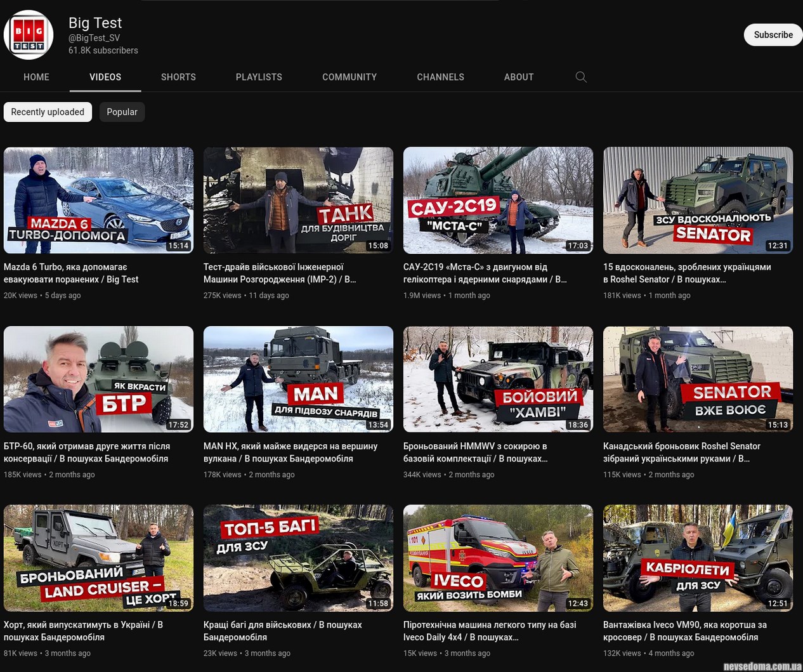Play the Mazda 6 Turbo video thumbnail
This screenshot has height=672, width=803.
tap(98, 200)
